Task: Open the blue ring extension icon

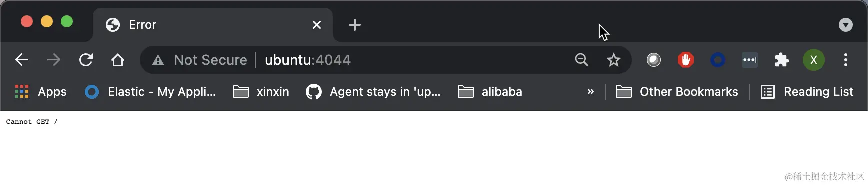Action: click(718, 60)
